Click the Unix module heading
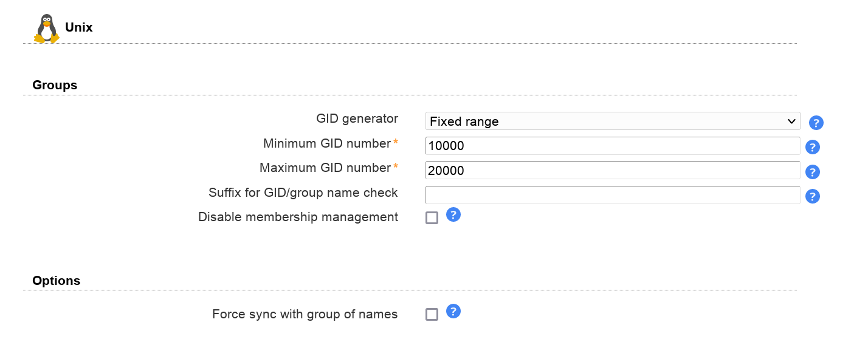The image size is (868, 339). 79,27
